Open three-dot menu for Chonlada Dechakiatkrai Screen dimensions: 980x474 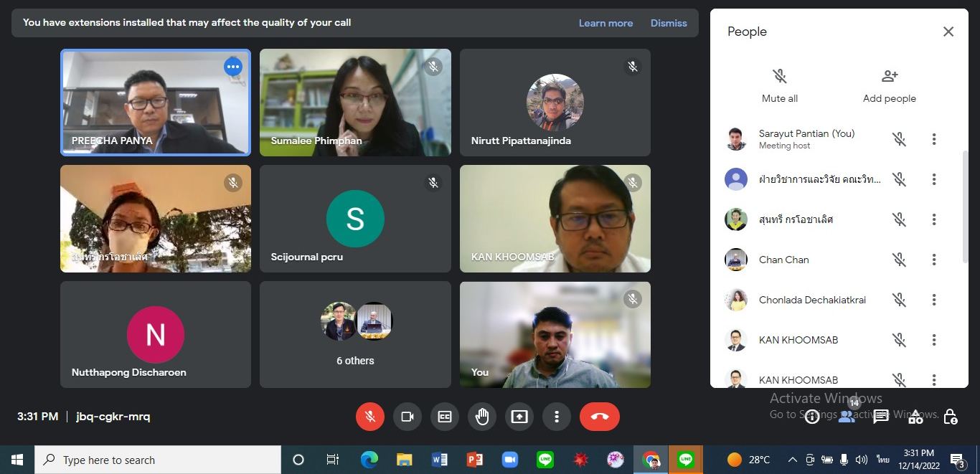click(x=934, y=300)
